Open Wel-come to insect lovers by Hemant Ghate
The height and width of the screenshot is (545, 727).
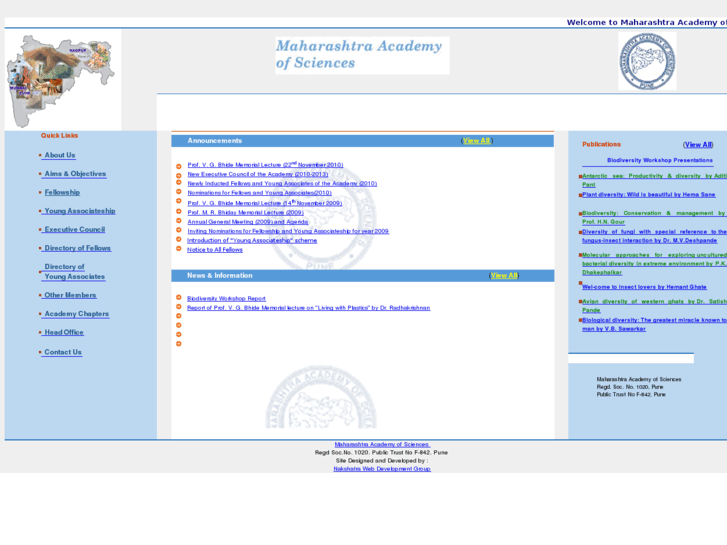point(644,287)
